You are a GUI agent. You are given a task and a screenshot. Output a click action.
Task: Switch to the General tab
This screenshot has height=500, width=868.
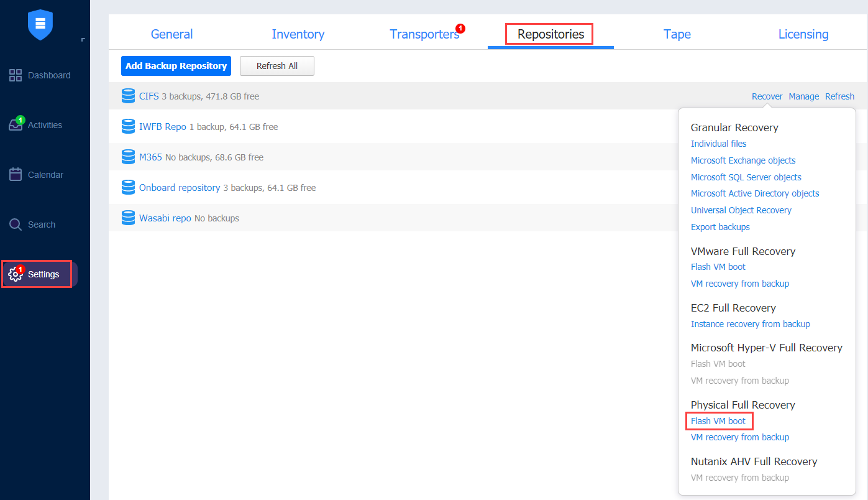171,34
